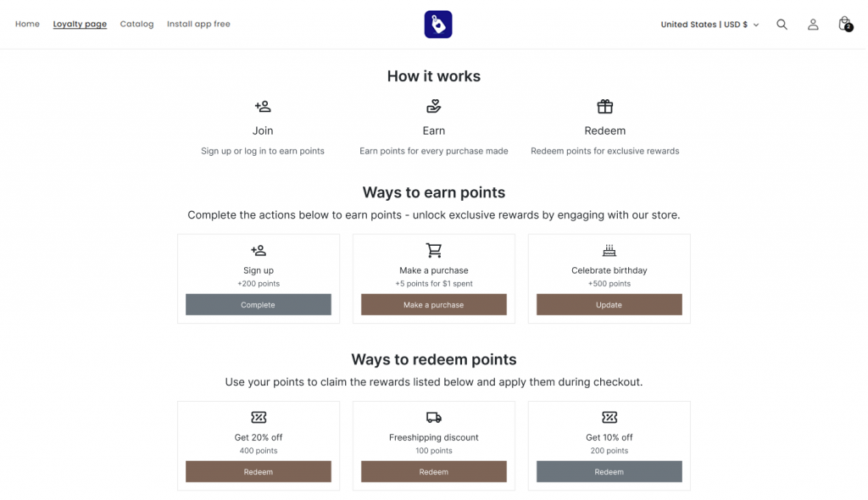The height and width of the screenshot is (500, 868).
Task: Click the Join person-add icon
Action: (x=263, y=107)
